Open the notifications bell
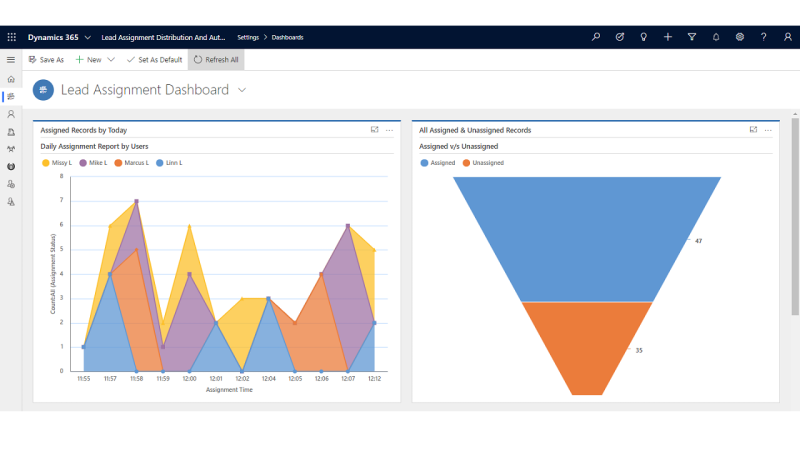 (716, 37)
